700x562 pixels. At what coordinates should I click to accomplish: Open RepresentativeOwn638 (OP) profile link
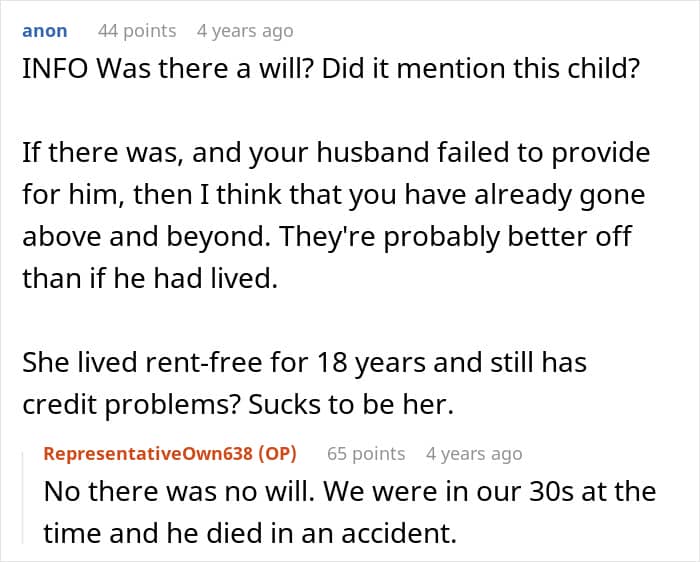170,454
